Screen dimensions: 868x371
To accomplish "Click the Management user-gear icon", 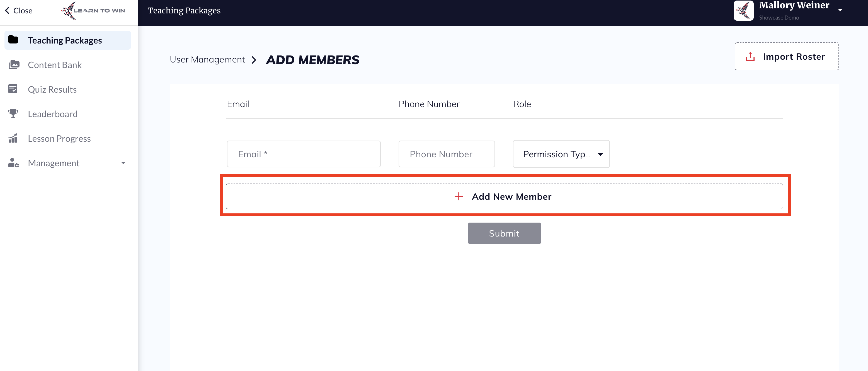I will click(x=13, y=163).
